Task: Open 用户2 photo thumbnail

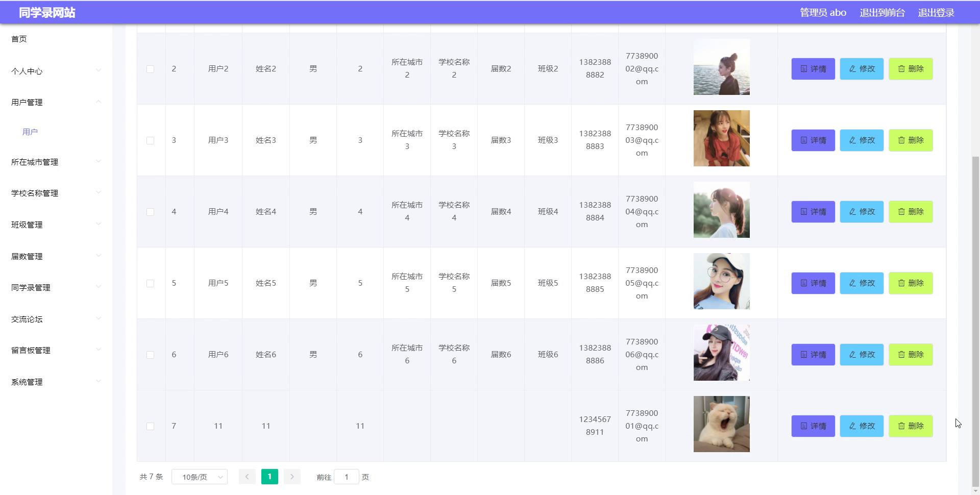Action: click(x=722, y=67)
